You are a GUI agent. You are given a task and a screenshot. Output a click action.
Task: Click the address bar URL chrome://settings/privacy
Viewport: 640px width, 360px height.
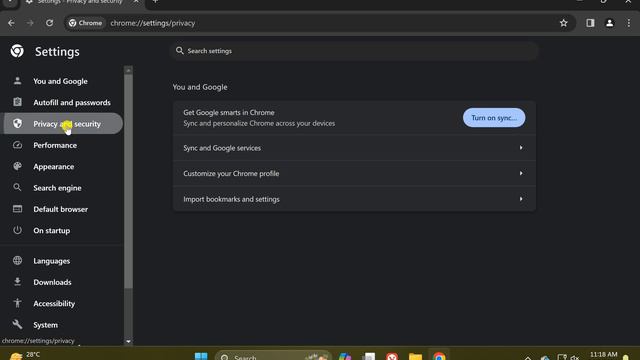coord(153,23)
